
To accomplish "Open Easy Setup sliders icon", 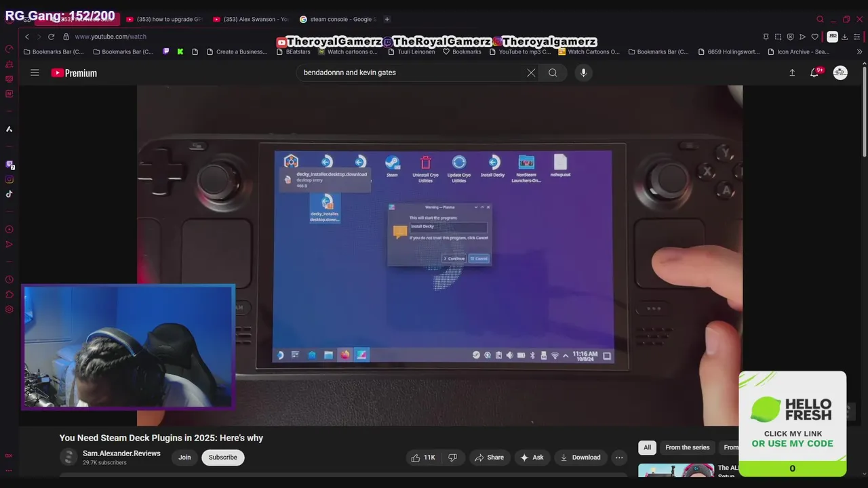I will [x=857, y=37].
